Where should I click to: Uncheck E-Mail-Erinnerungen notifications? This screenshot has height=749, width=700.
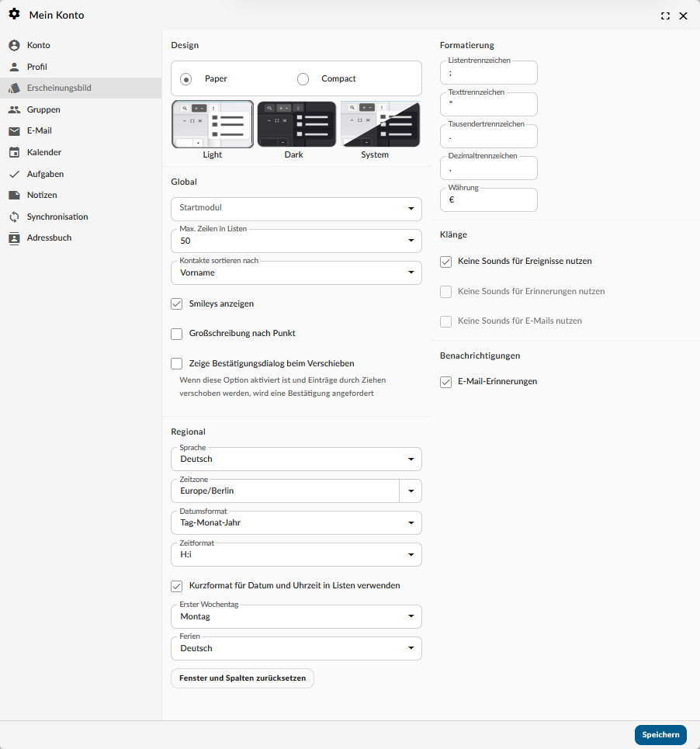click(445, 382)
